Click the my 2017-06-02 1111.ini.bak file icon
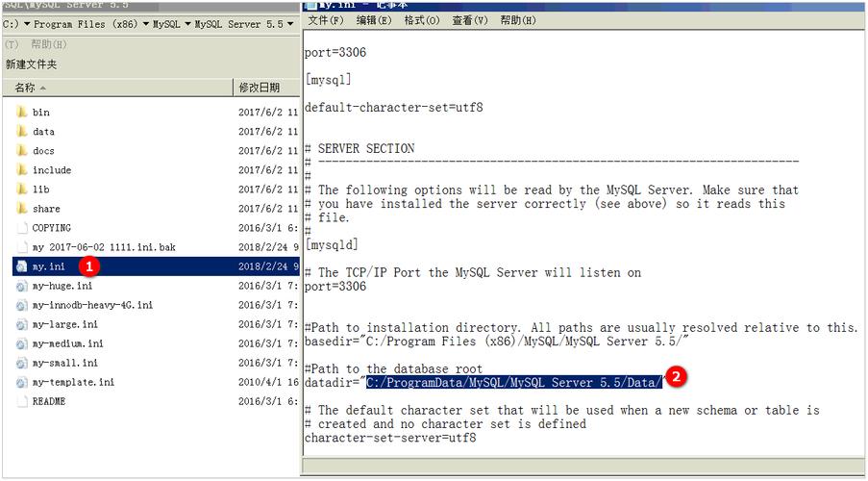 tap(22, 247)
